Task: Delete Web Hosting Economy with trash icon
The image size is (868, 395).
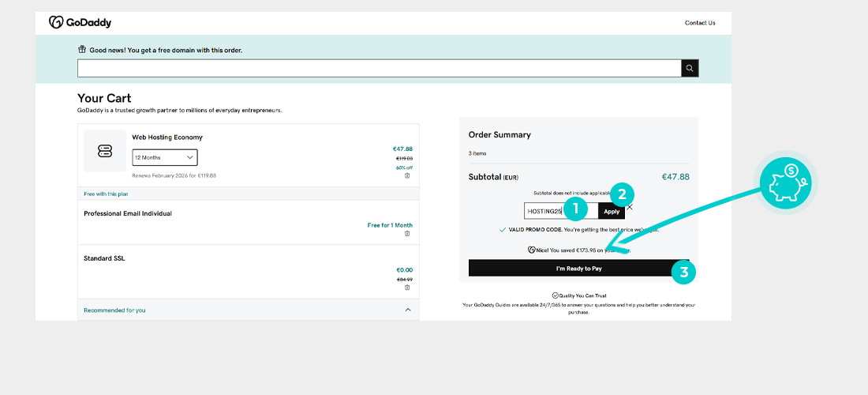Action: (407, 175)
